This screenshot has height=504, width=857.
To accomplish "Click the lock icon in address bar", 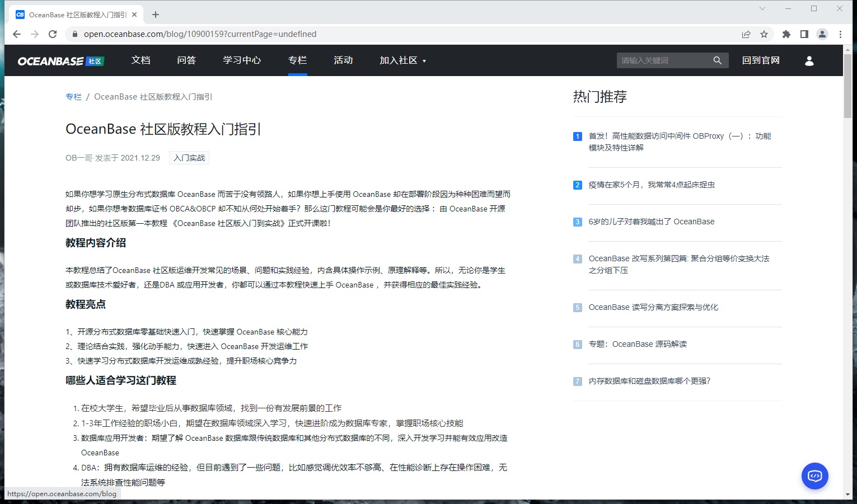I will [74, 34].
